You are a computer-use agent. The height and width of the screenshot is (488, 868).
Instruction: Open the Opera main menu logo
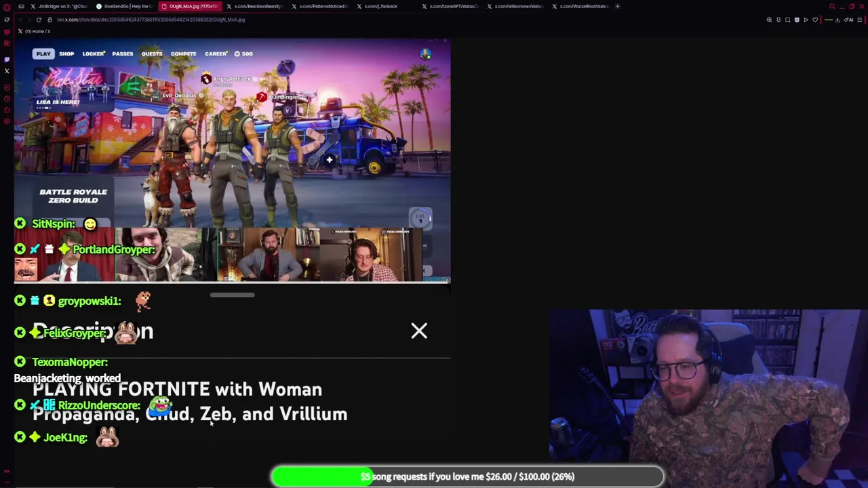pyautogui.click(x=7, y=7)
